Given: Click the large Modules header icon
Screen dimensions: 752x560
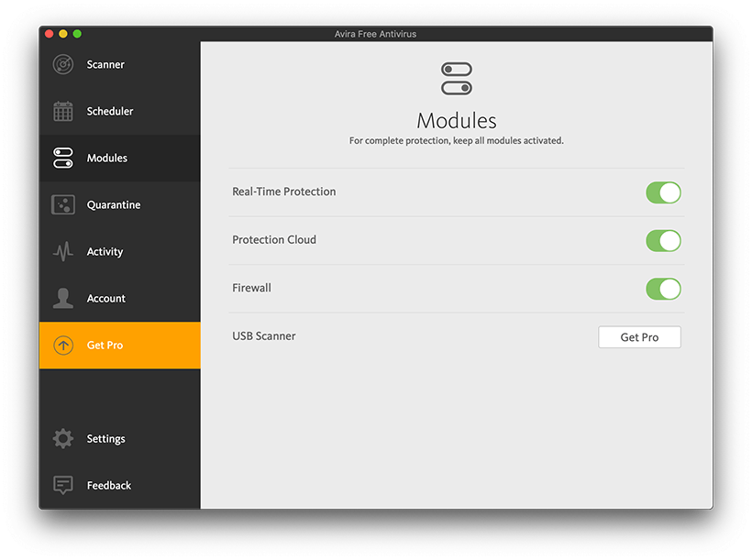Looking at the screenshot, I should click(457, 79).
